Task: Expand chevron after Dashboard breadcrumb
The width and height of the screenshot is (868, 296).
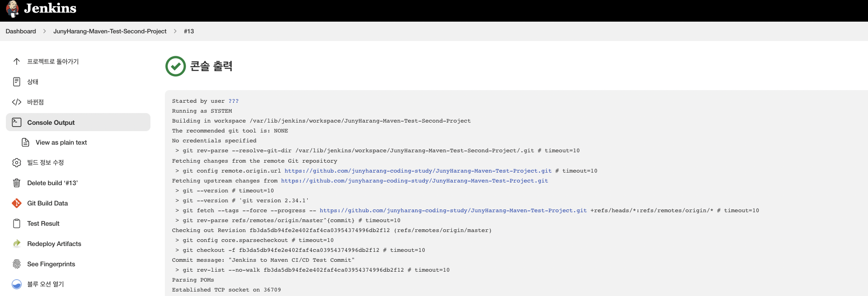Action: point(45,31)
